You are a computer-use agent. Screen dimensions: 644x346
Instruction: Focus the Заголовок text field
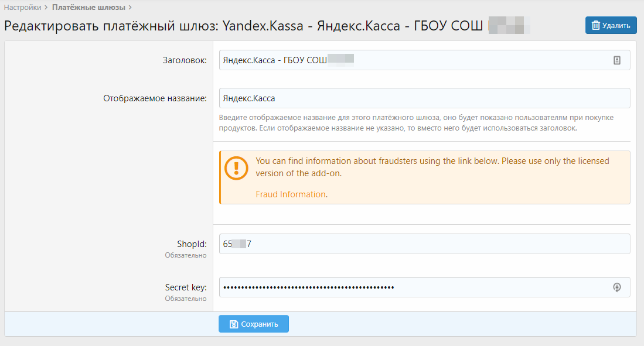(410, 60)
